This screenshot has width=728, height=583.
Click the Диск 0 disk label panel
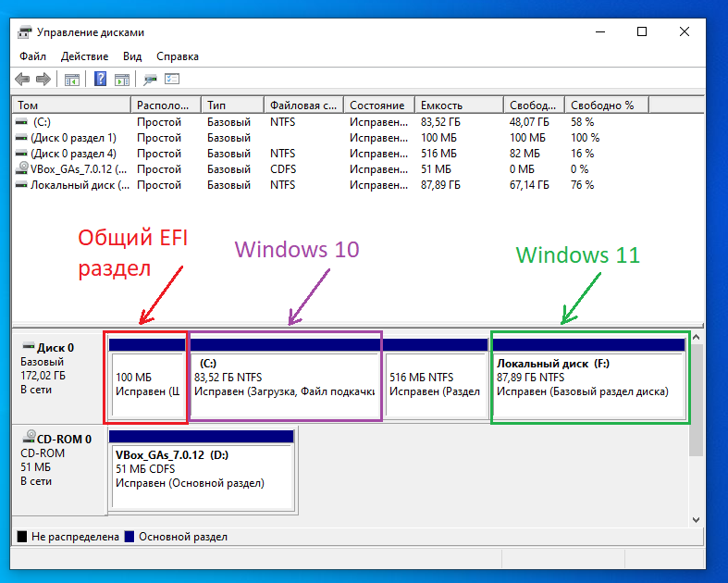pyautogui.click(x=59, y=377)
